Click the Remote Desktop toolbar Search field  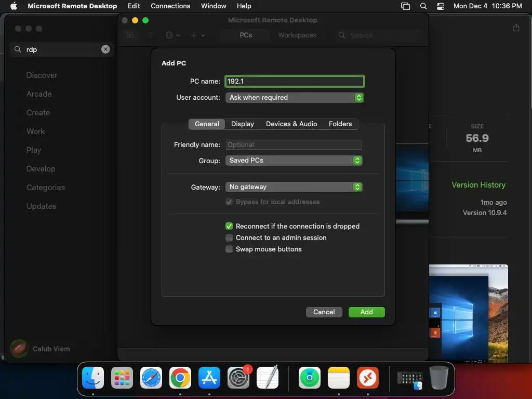click(378, 35)
